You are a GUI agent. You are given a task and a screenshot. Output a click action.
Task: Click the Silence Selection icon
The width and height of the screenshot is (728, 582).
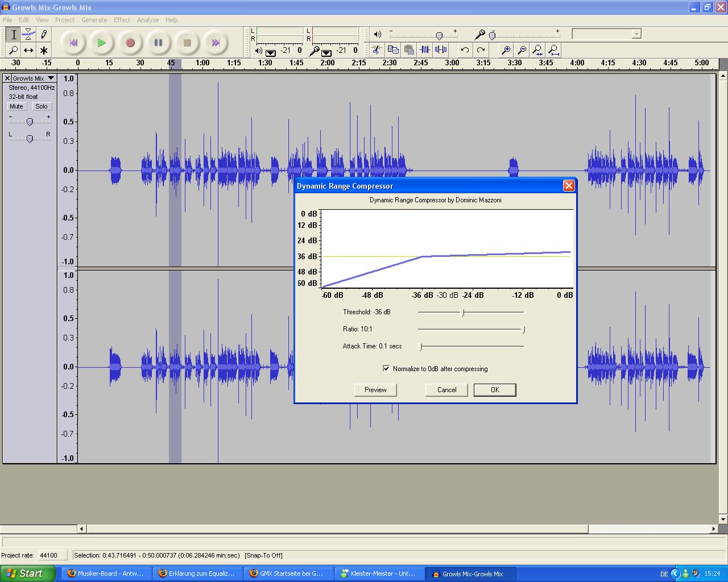click(x=441, y=50)
